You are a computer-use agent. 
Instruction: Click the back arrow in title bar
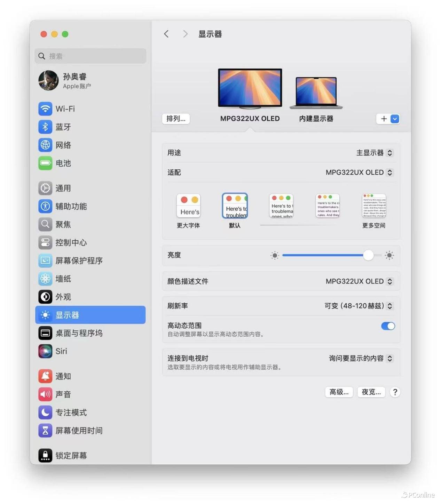tap(166, 34)
